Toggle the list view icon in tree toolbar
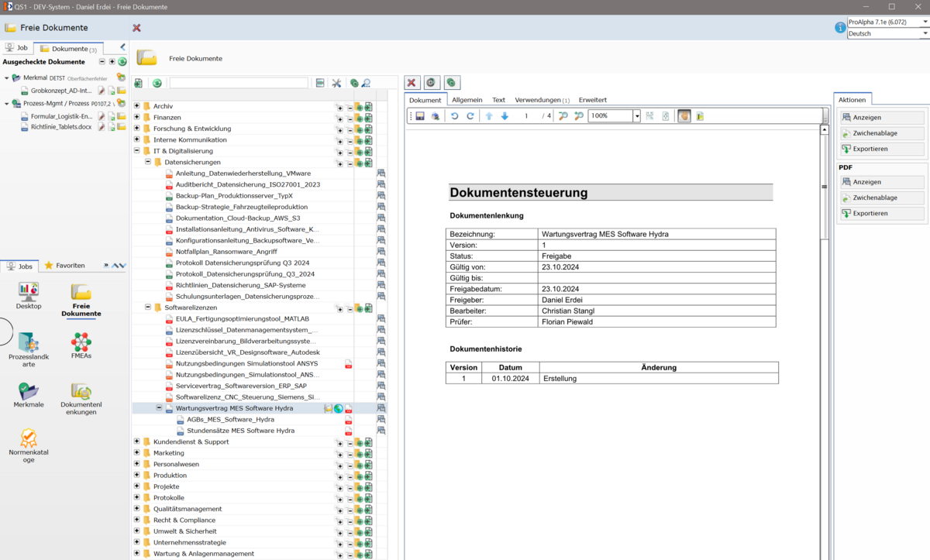This screenshot has height=560, width=930. coord(320,83)
